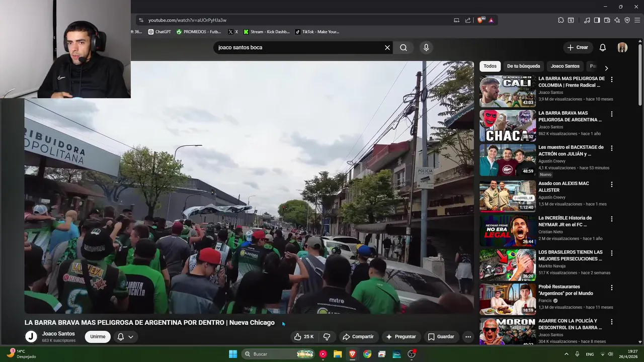Open options for the Asado con ALEXIS MAC ALLISTER video
Image resolution: width=644 pixels, height=362 pixels.
612,185
